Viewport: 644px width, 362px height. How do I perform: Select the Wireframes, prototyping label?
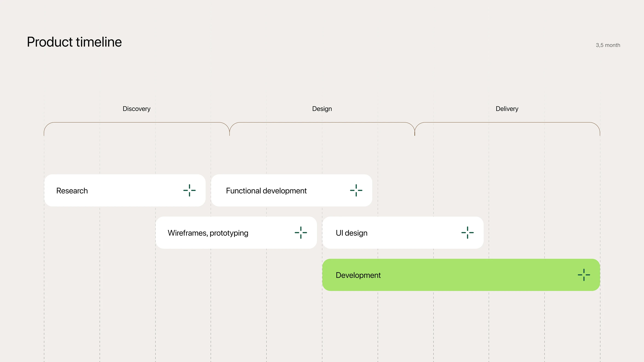208,233
